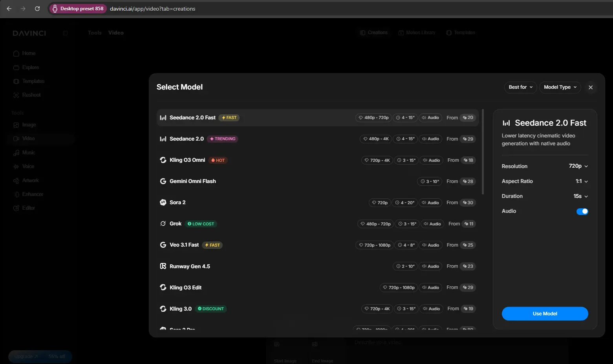Screen dimensions: 613x364
Task: Open the Video tab in header
Action: (116, 33)
